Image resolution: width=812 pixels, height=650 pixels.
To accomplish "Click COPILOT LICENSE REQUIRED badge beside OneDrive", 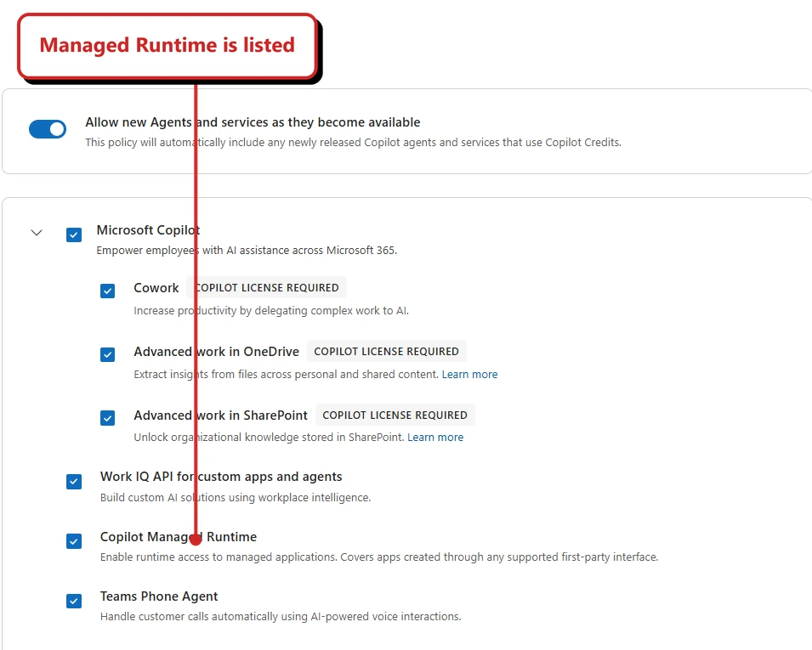I will tap(387, 352).
